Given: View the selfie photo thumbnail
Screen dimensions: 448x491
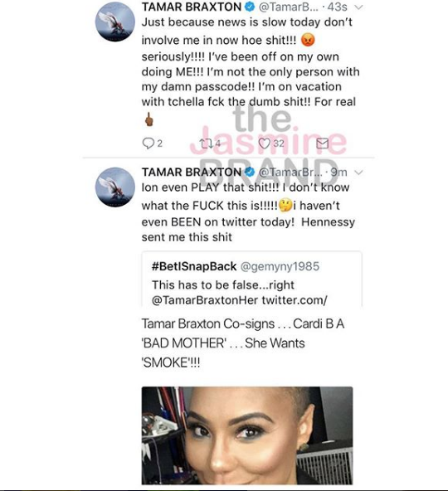Looking at the screenshot, I should tap(247, 435).
